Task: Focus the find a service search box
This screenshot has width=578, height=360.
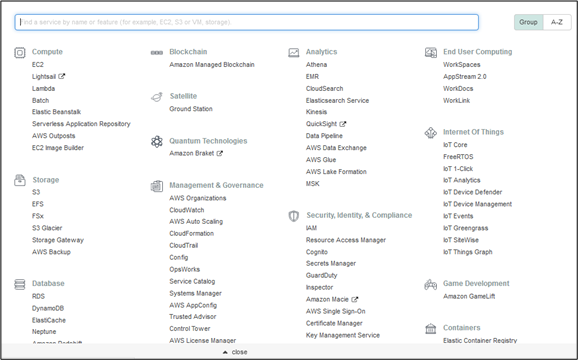Action: pyautogui.click(x=247, y=22)
